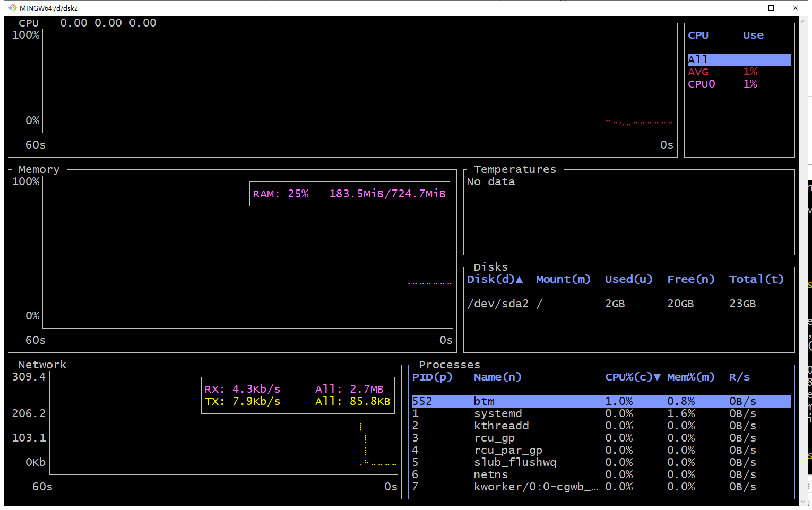Click the Total(t) disk column header

pyautogui.click(x=756, y=279)
